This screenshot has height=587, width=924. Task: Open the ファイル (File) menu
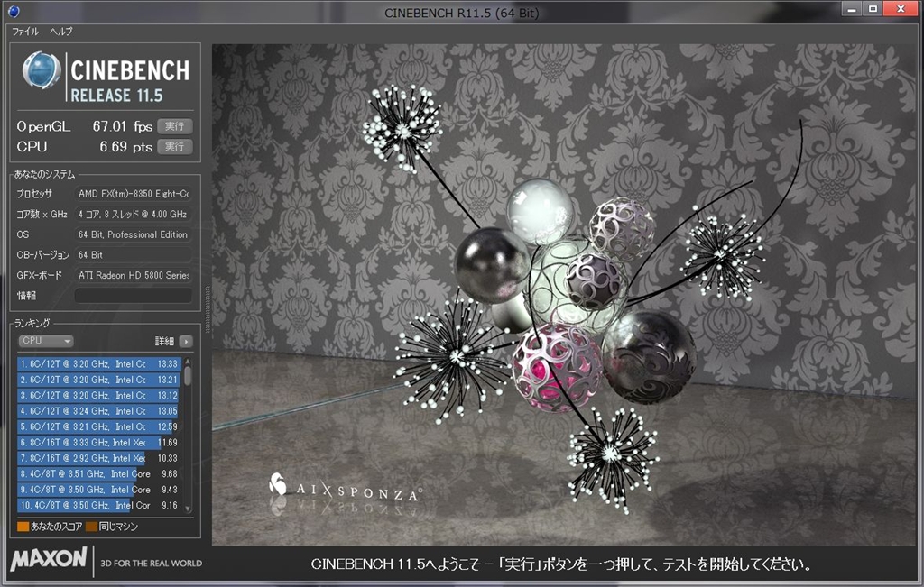(x=24, y=31)
